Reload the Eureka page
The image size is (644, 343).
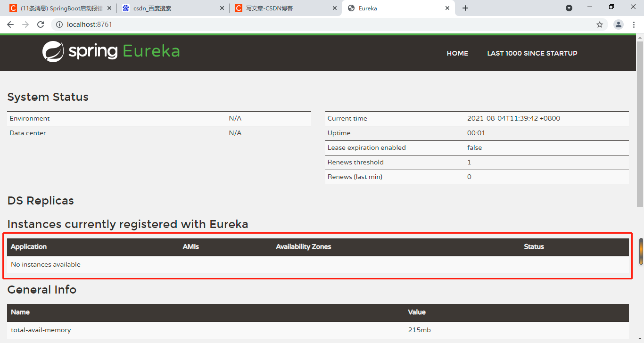point(41,24)
